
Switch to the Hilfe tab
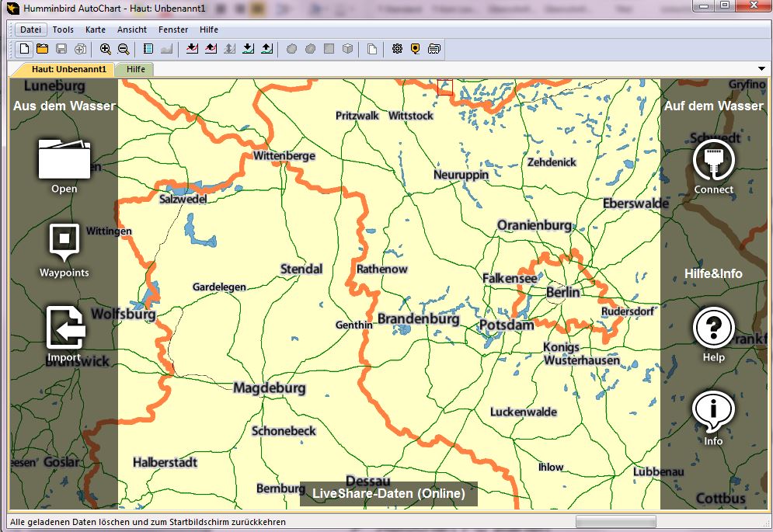pos(135,69)
